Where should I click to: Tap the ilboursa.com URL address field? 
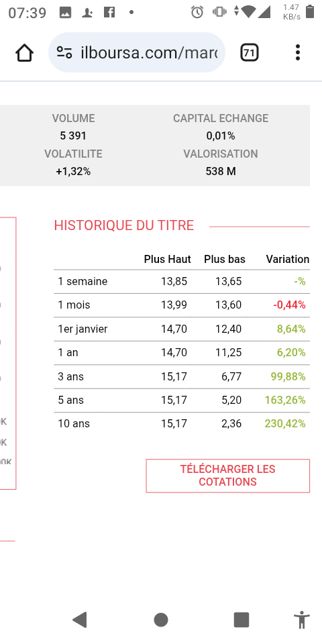(137, 52)
